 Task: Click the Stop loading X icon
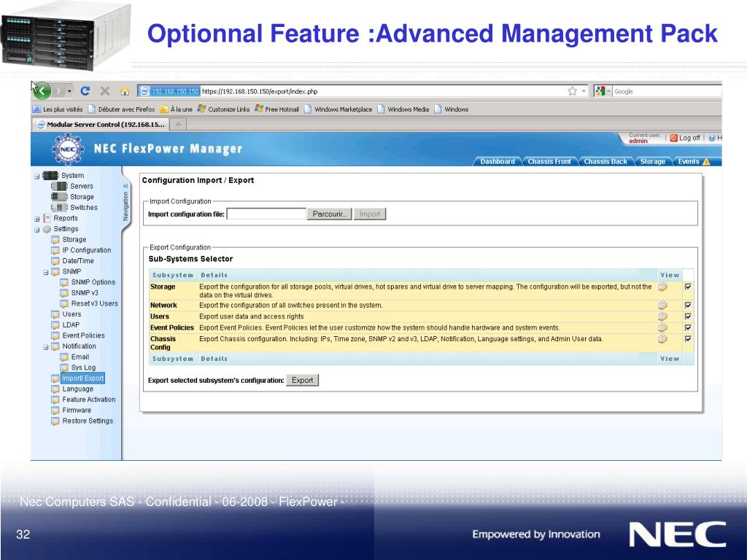click(x=105, y=91)
